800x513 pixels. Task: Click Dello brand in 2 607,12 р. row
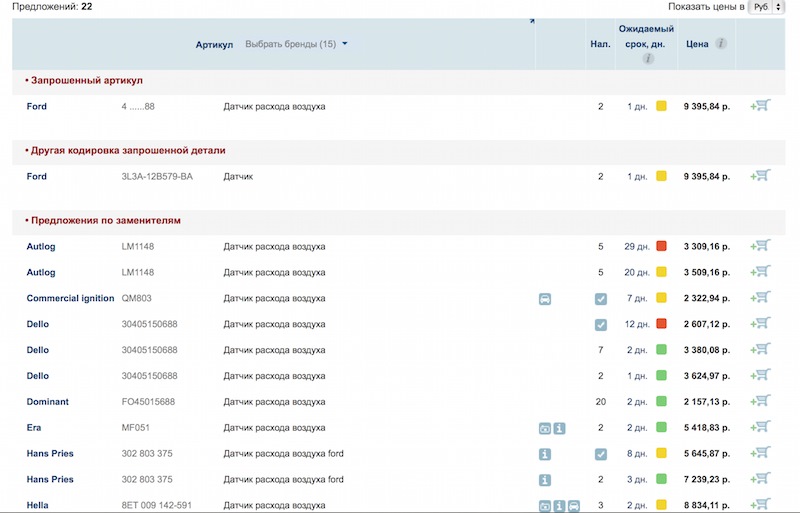coord(38,324)
